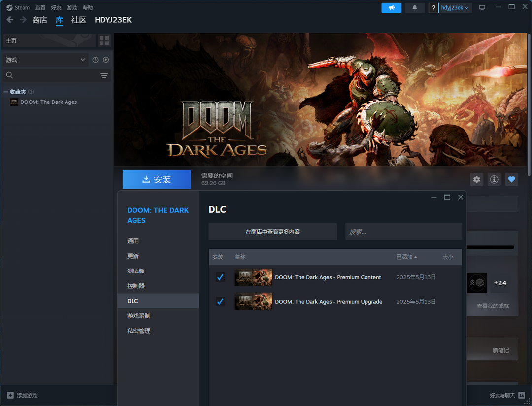Click 在商店中查看更多内容 button
This screenshot has width=532, height=406.
coord(273,232)
